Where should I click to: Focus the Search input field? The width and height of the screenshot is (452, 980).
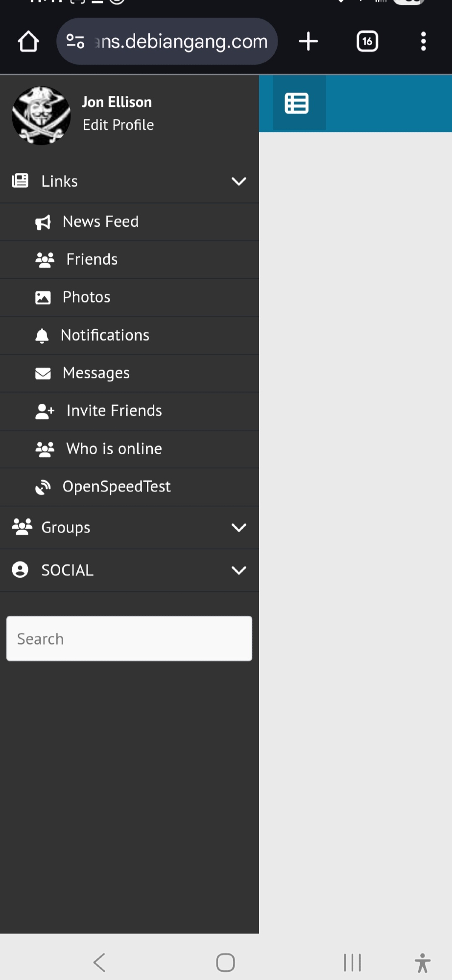129,639
